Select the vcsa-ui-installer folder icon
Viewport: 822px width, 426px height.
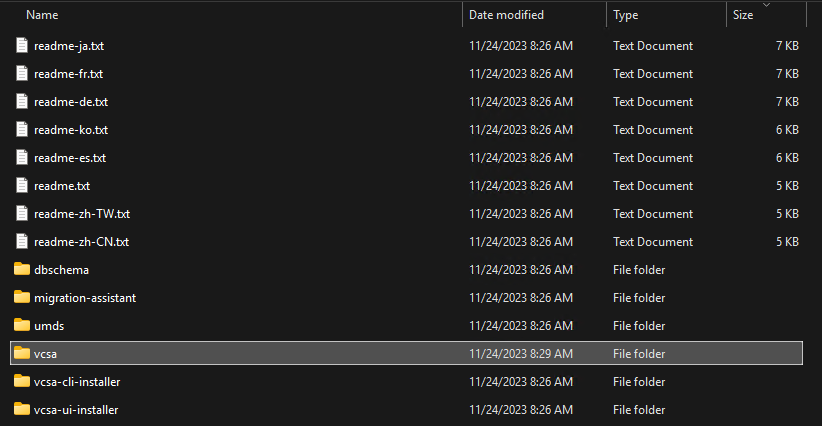pos(22,410)
